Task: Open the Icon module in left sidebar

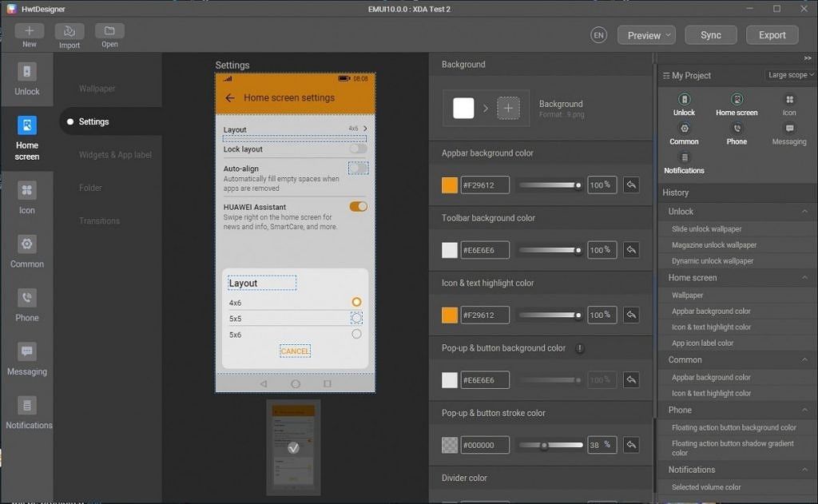Action: coord(26,194)
